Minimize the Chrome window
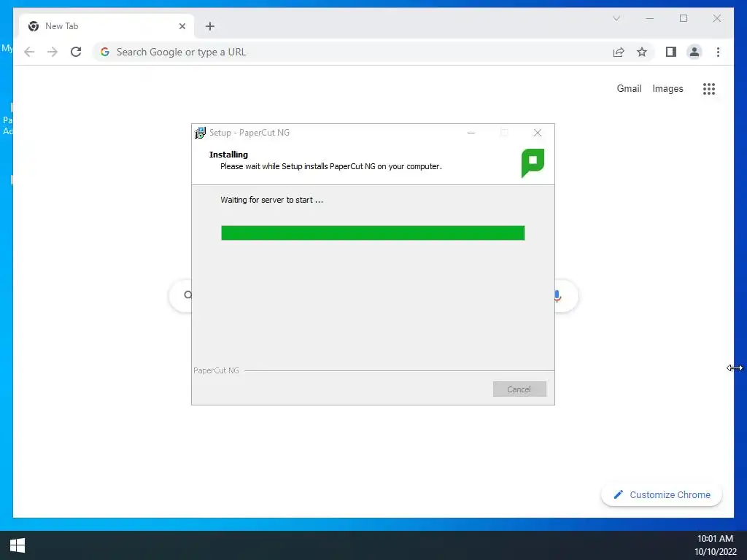747x560 pixels. click(650, 18)
